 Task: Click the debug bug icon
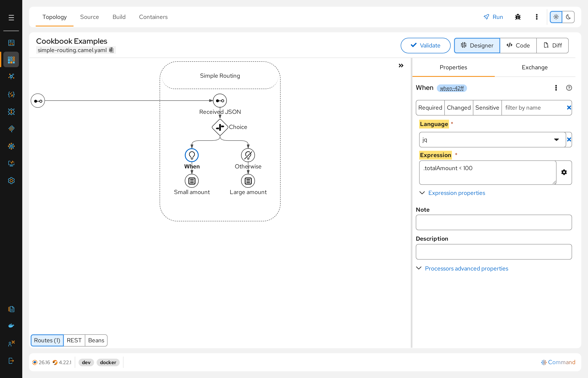(x=518, y=17)
